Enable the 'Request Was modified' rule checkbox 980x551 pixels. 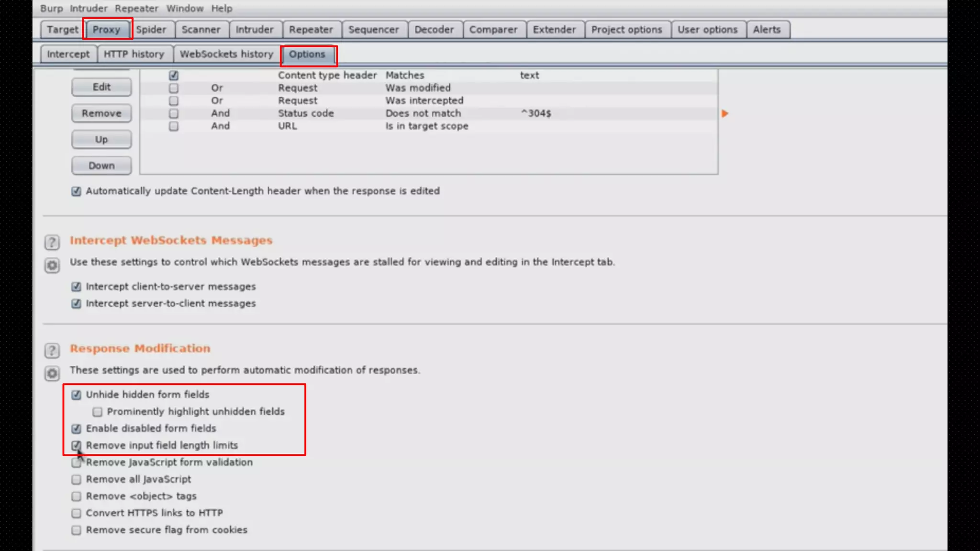(x=173, y=88)
